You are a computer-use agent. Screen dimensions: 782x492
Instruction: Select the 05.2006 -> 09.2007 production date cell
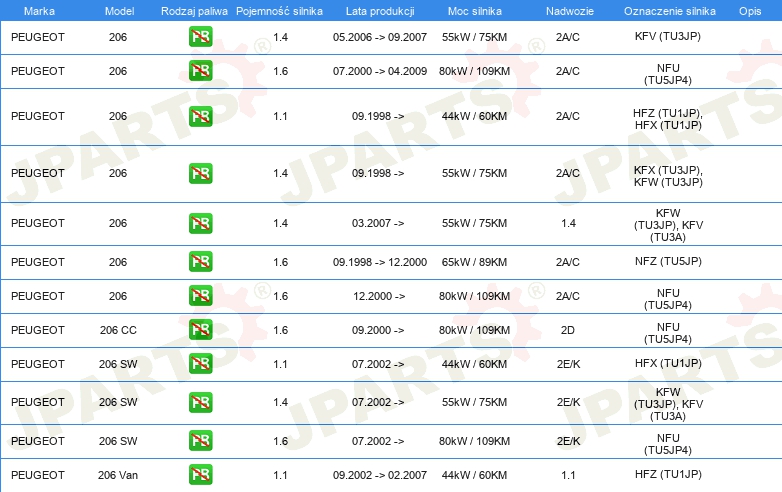click(380, 37)
